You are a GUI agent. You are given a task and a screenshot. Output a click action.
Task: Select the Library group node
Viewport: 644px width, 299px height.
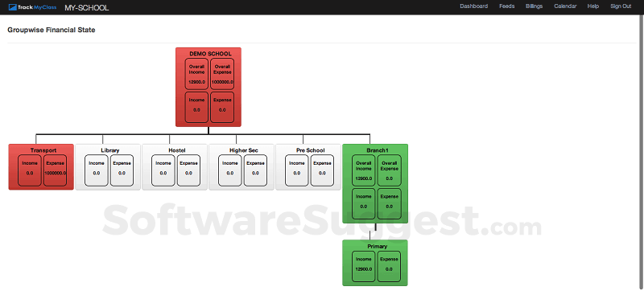tap(108, 167)
